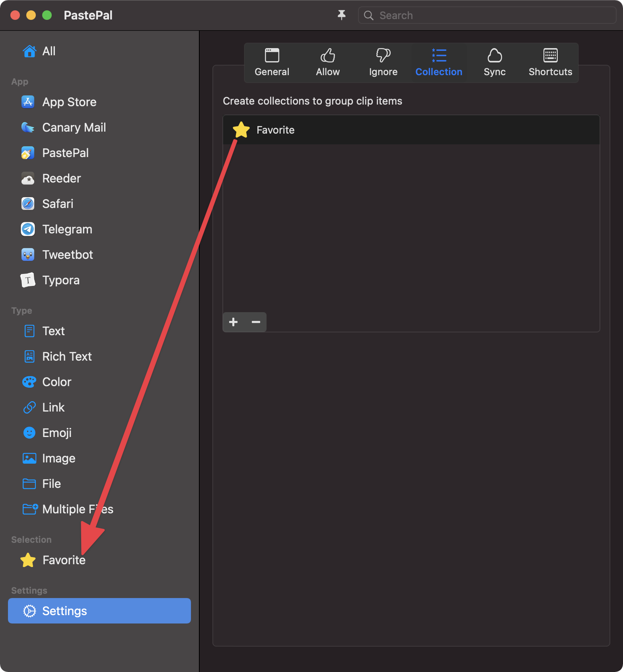The width and height of the screenshot is (623, 672).
Task: Switch to the General tab
Action: 272,63
